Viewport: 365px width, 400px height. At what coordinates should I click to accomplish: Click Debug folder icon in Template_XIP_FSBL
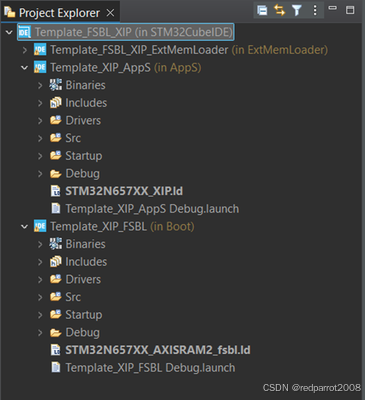56,333
